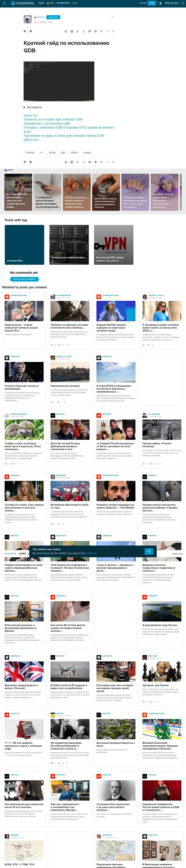Open the TOP menu item

pyautogui.click(x=50, y=3)
